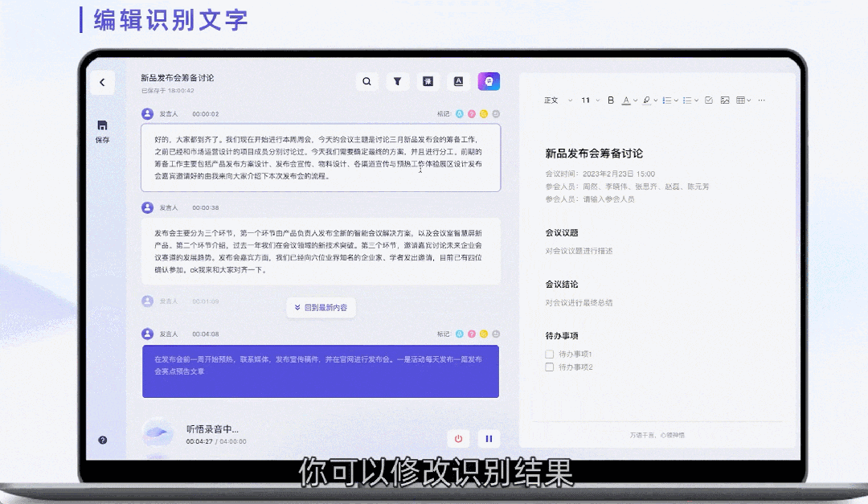Mark 00:04:08 segment with yellow todo tag

[484, 334]
